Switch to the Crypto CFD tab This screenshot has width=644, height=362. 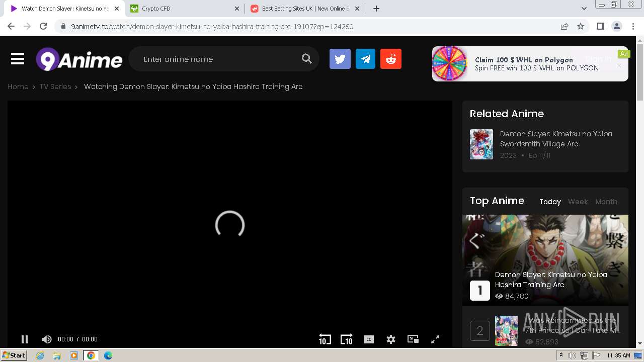click(x=185, y=9)
